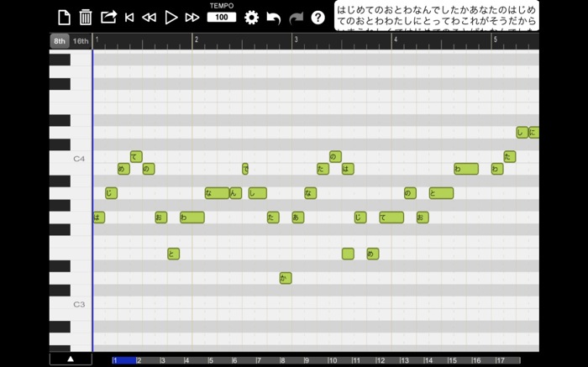588x367 pixels.
Task: Open help with the question mark icon
Action: (x=318, y=18)
